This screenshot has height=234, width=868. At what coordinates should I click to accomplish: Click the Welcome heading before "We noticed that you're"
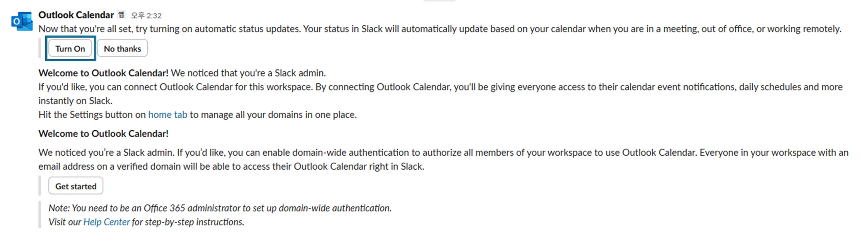[103, 73]
